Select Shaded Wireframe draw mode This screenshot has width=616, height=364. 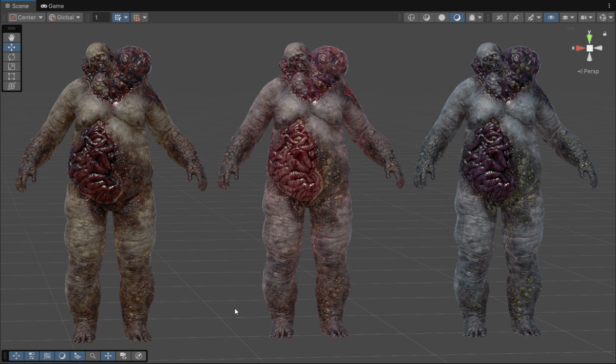[426, 17]
